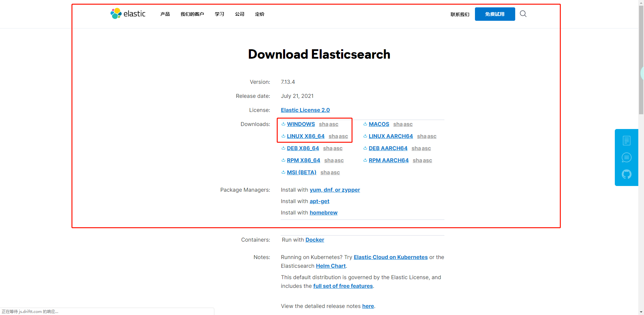The image size is (644, 315).
Task: Click the asc link next to MACOS
Action: tap(408, 124)
